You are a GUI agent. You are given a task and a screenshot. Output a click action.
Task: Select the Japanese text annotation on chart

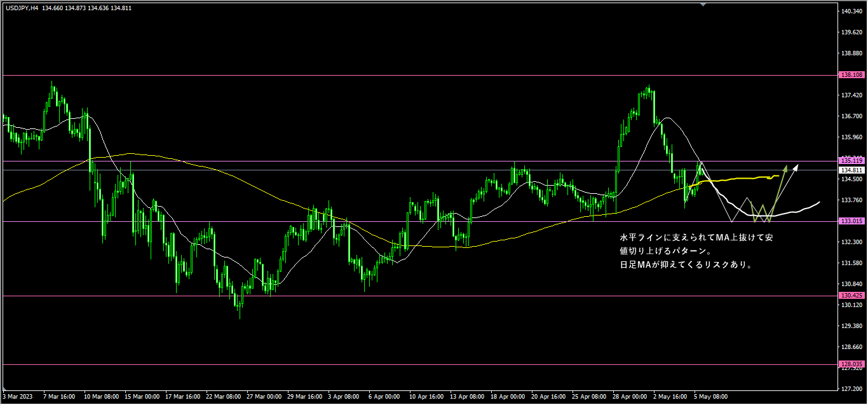696,251
